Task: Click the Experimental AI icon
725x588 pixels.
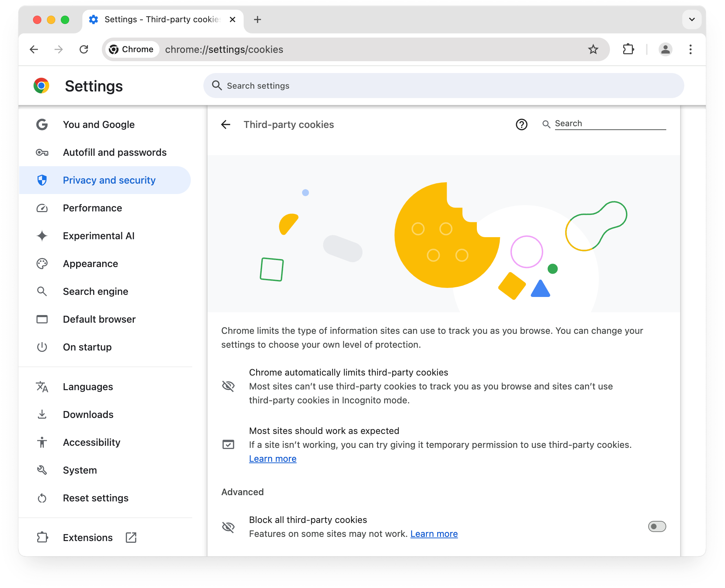Action: [x=43, y=236]
